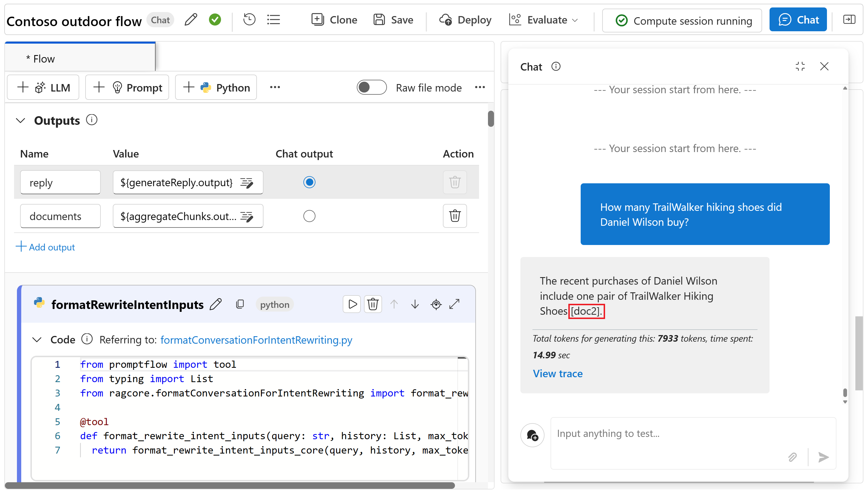The image size is (868, 494).
Task: Open the Evaluate dropdown
Action: (x=543, y=20)
